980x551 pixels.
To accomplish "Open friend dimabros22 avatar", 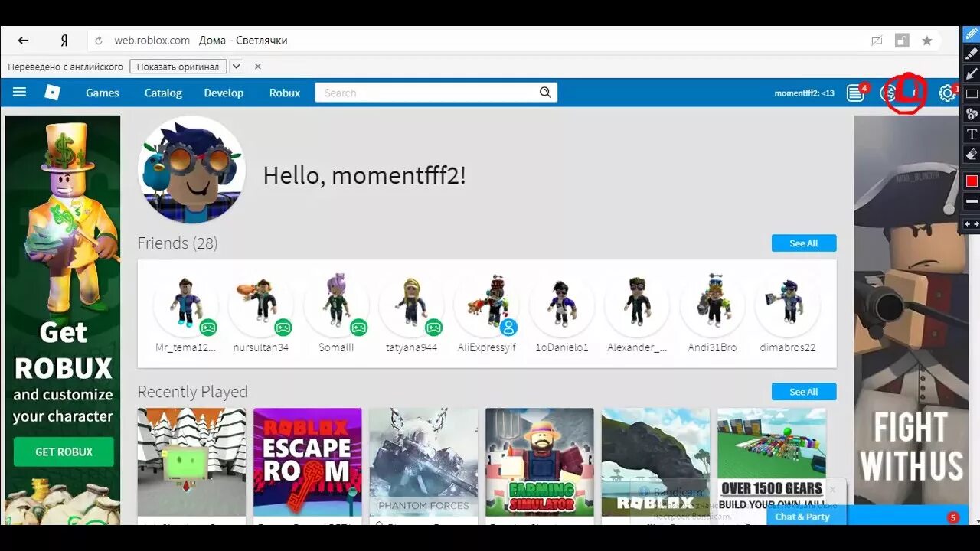I will pos(787,304).
